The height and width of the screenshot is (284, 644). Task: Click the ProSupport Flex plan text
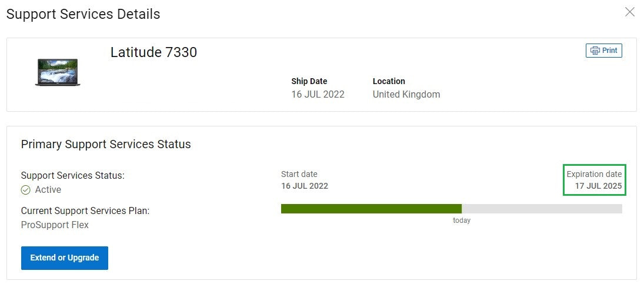[x=55, y=225]
